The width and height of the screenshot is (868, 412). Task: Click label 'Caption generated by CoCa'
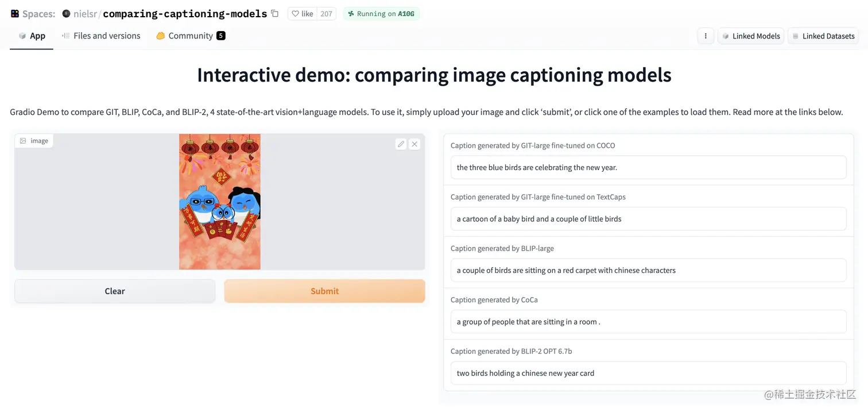494,300
